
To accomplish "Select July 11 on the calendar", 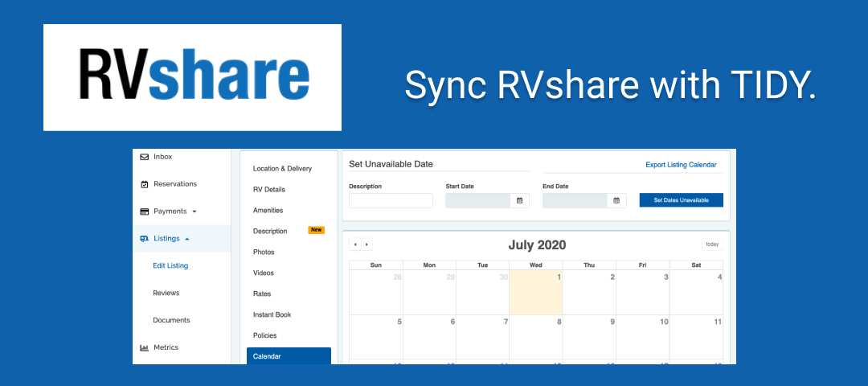I will click(x=696, y=337).
